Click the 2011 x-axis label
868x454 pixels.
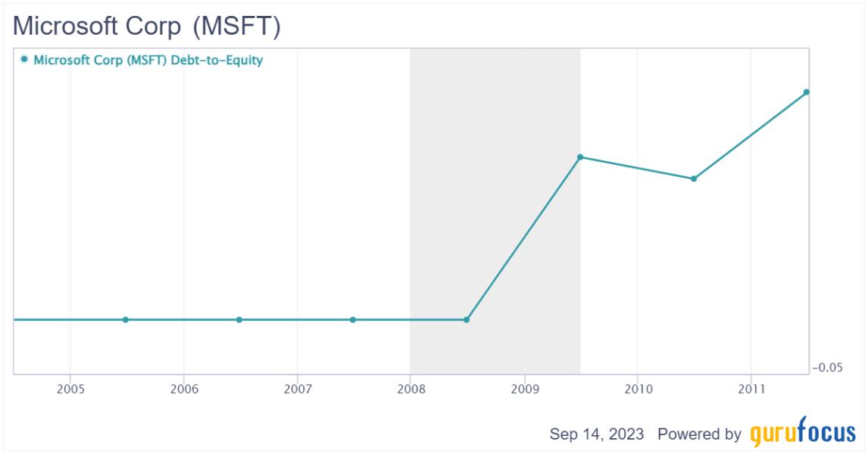(751, 389)
